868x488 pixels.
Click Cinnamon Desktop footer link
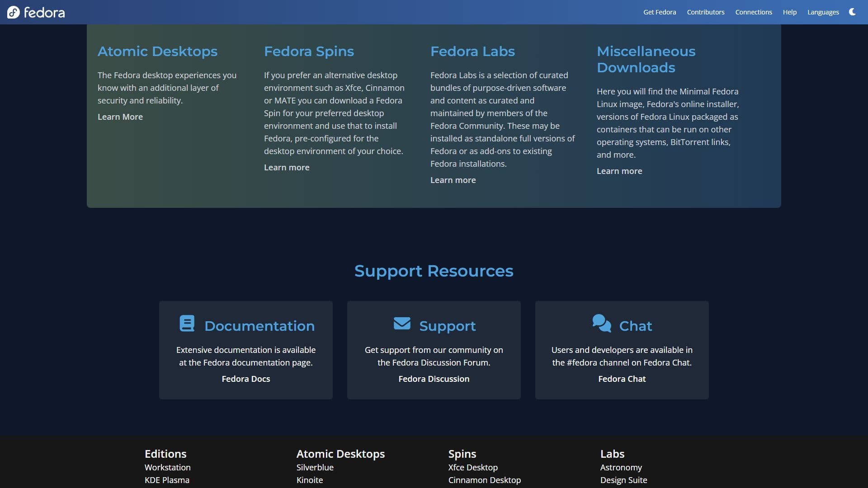(x=485, y=480)
